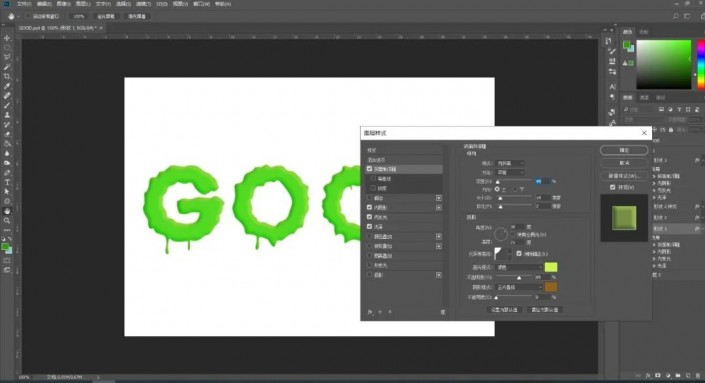Viewport: 705px width, 383px height.
Task: Select the Horizontal Type tool
Action: [x=7, y=182]
